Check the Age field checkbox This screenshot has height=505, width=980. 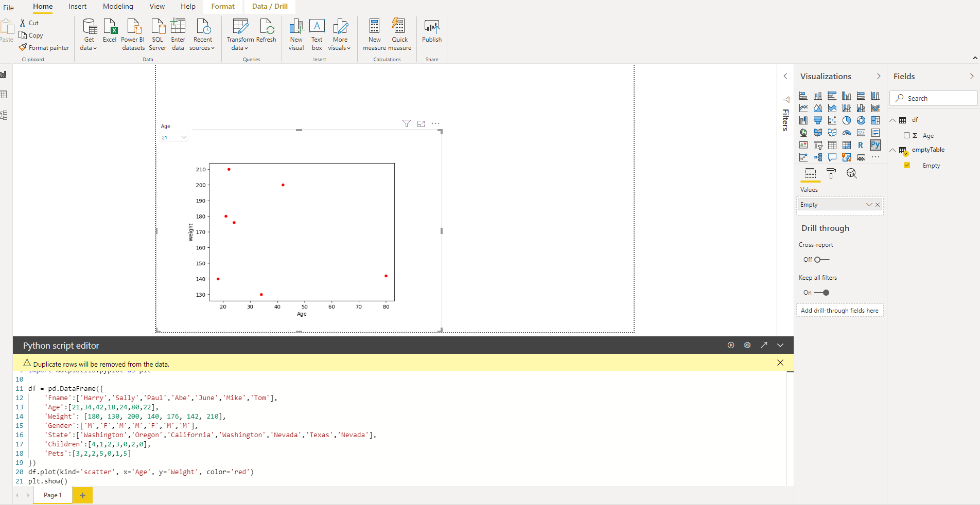click(x=906, y=135)
